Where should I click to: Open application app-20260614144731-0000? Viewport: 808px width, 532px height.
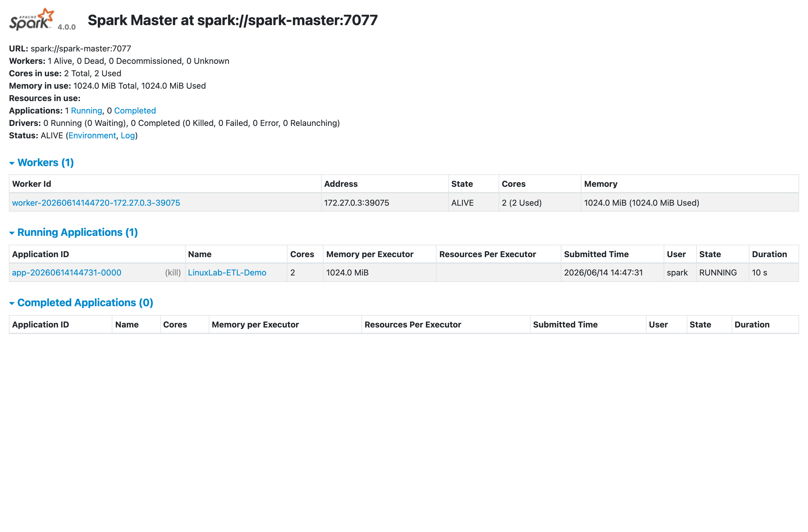click(x=67, y=273)
